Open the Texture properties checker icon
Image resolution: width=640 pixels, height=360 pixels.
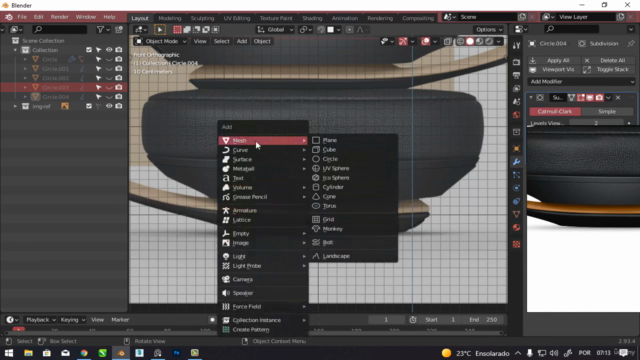(x=516, y=244)
